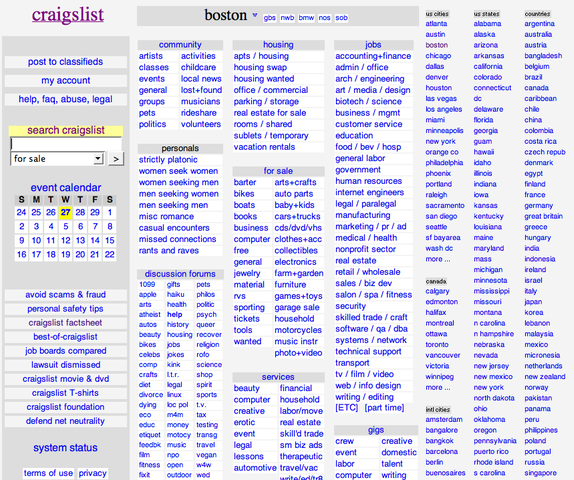574x480 pixels.
Task: Open best-of-craigslist
Action: (66, 336)
